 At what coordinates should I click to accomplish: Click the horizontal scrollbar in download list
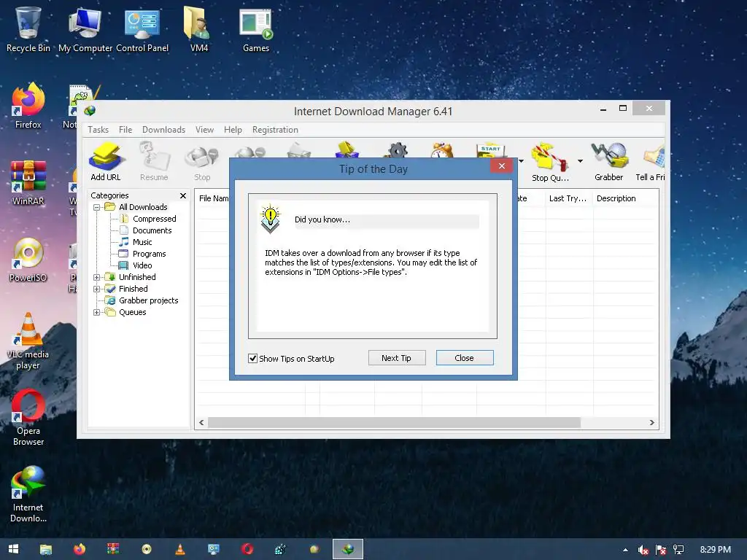point(394,422)
